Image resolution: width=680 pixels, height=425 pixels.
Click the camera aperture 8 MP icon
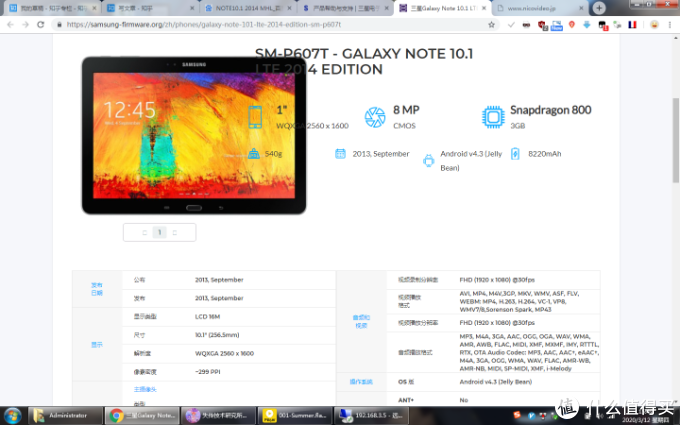pos(375,117)
